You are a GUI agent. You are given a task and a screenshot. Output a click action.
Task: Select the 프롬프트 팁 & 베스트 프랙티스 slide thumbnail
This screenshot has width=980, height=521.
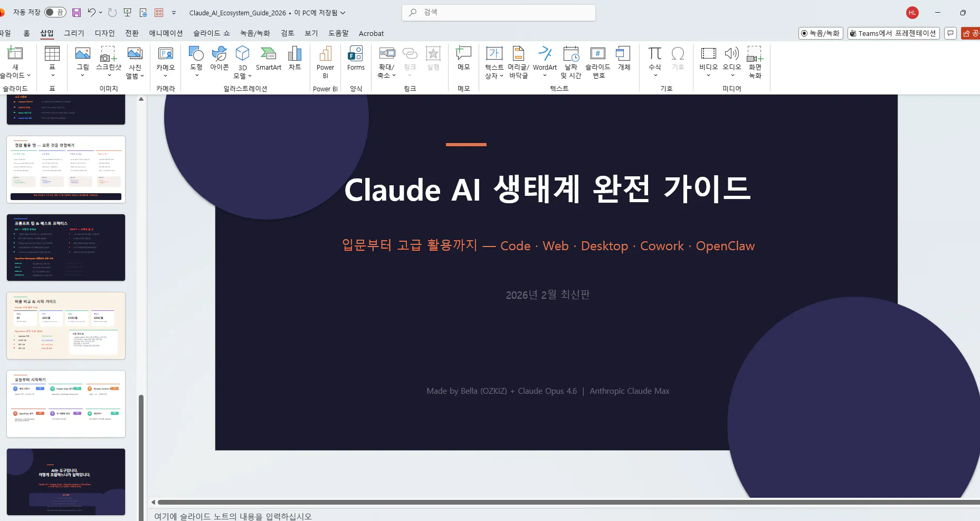66,248
